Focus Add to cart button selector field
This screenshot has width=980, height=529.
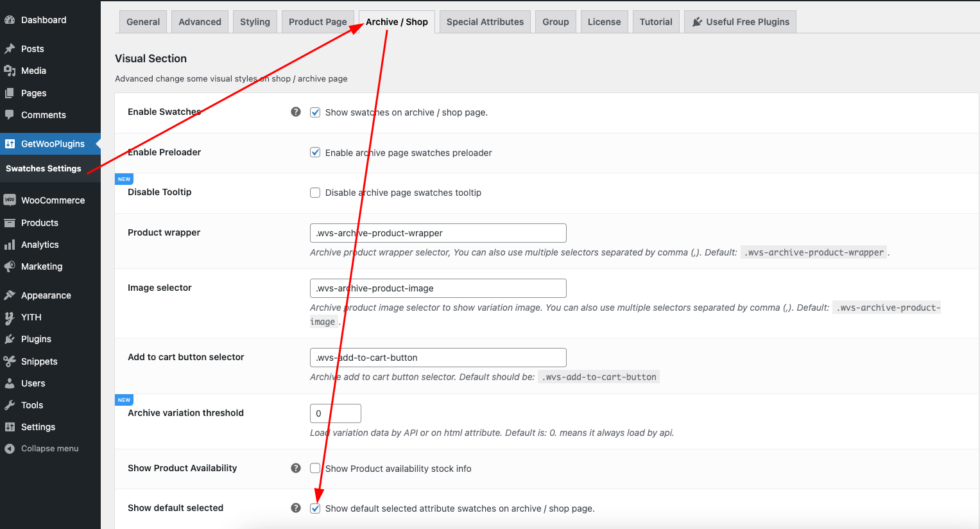pyautogui.click(x=438, y=358)
